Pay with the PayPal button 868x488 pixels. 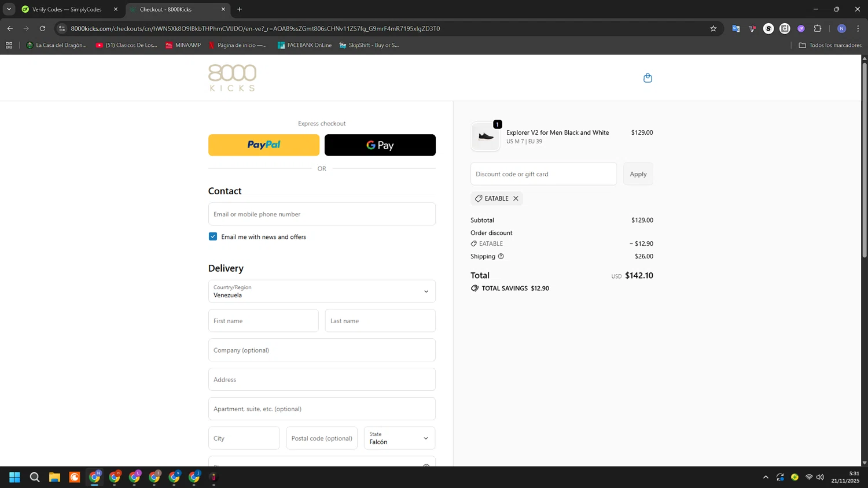[264, 145]
